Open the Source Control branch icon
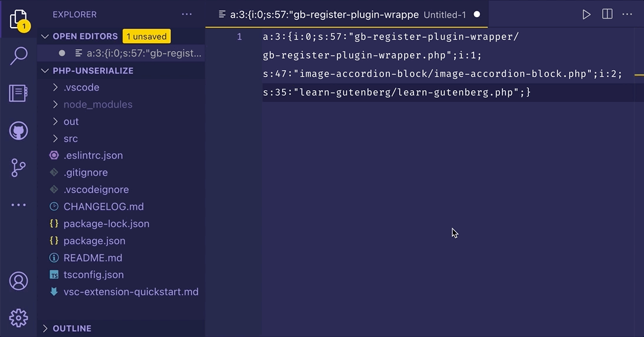The image size is (644, 337). (18, 167)
